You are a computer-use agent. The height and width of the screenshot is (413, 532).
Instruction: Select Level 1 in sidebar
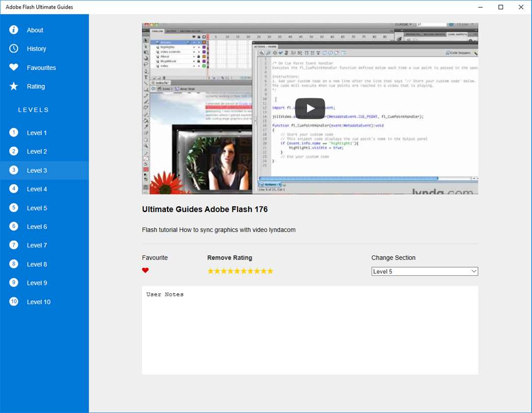click(44, 133)
